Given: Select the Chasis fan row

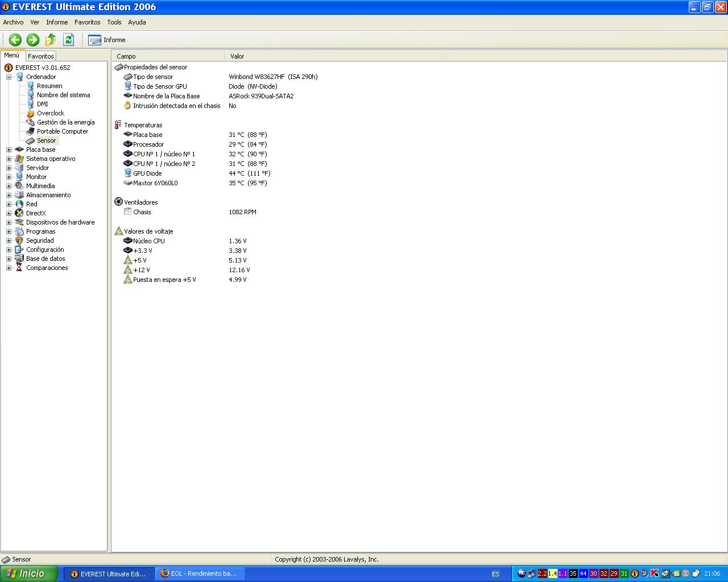Looking at the screenshot, I should (x=190, y=212).
